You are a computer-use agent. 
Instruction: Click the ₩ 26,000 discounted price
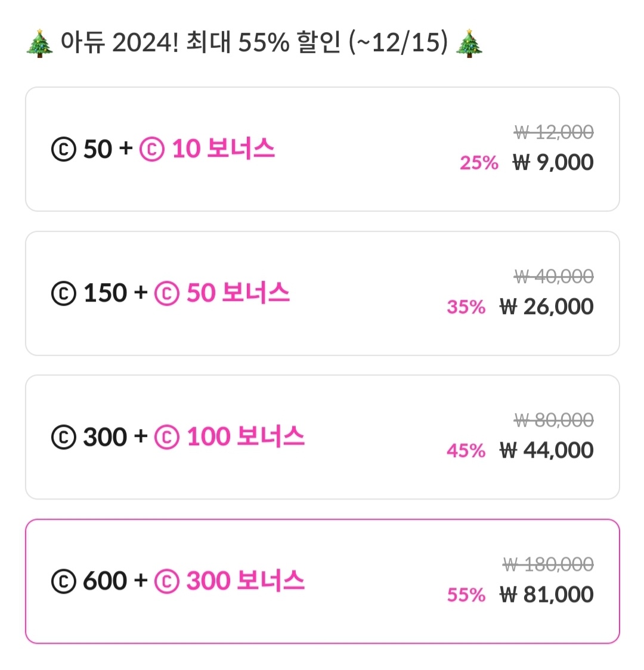[547, 307]
